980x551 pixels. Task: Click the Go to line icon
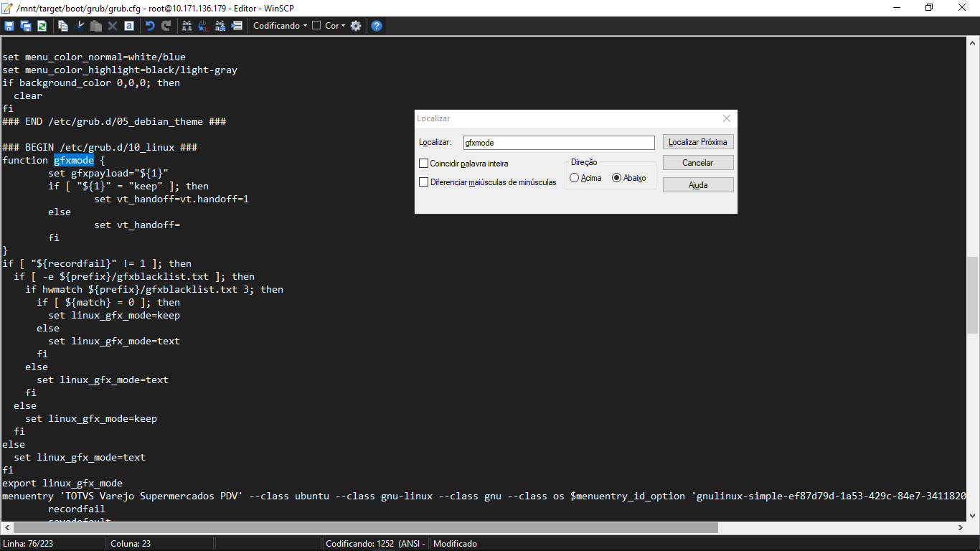coord(237,26)
